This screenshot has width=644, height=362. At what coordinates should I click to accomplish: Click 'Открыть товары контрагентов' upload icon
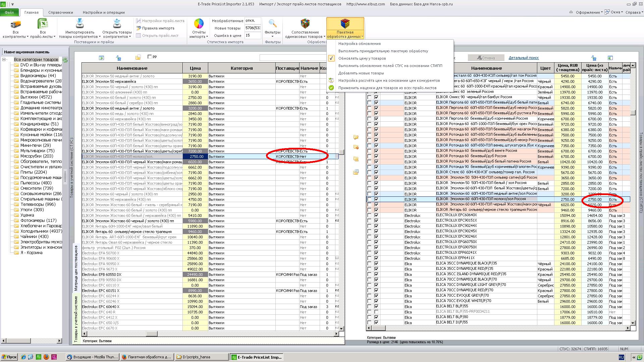click(117, 23)
